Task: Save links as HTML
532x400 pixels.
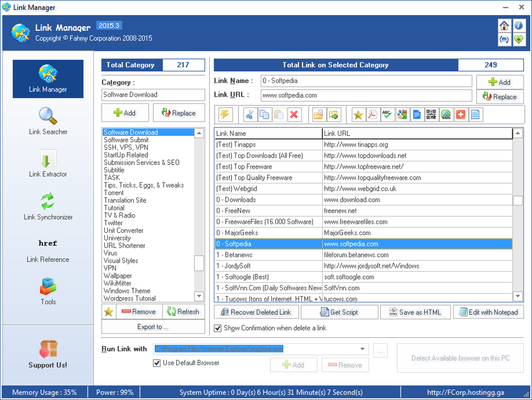Action: pos(415,312)
